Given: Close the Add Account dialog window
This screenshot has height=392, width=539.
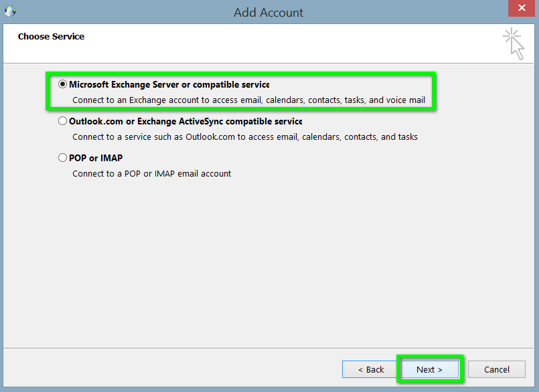Looking at the screenshot, I should (x=520, y=11).
